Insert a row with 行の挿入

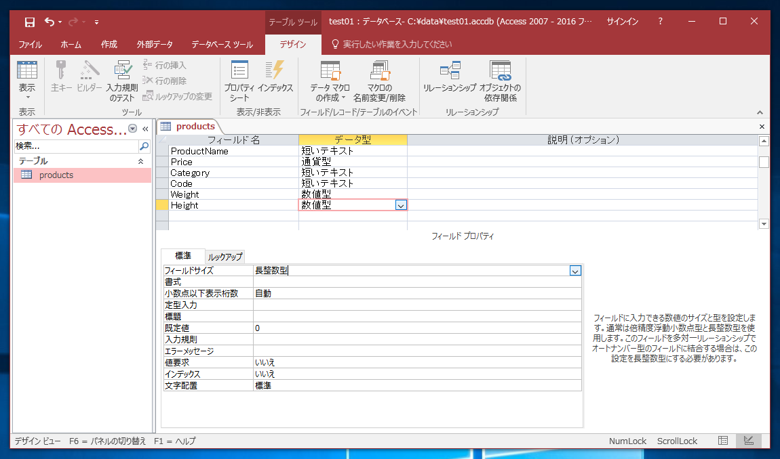[x=165, y=65]
